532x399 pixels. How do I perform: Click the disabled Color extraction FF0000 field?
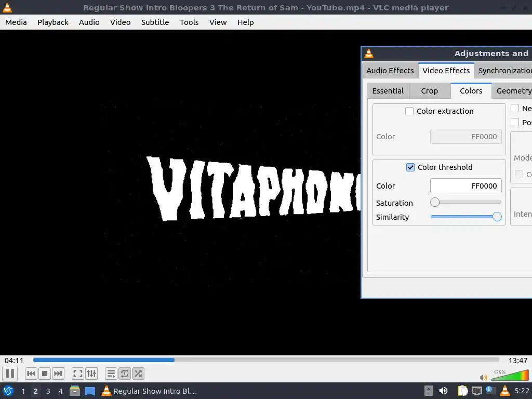pos(466,137)
